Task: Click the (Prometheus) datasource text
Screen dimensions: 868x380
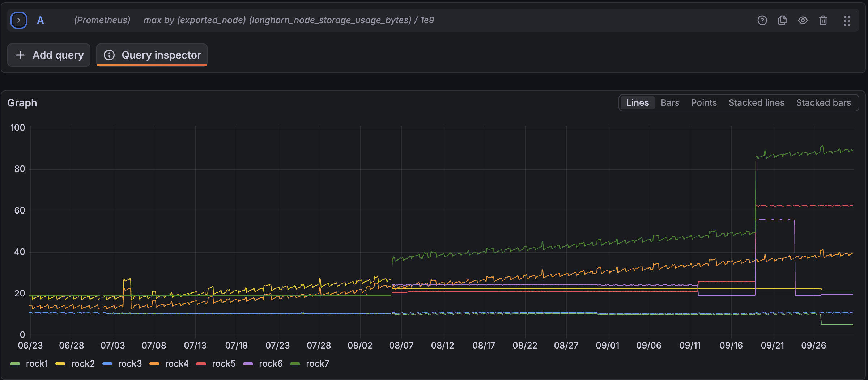Action: point(102,20)
